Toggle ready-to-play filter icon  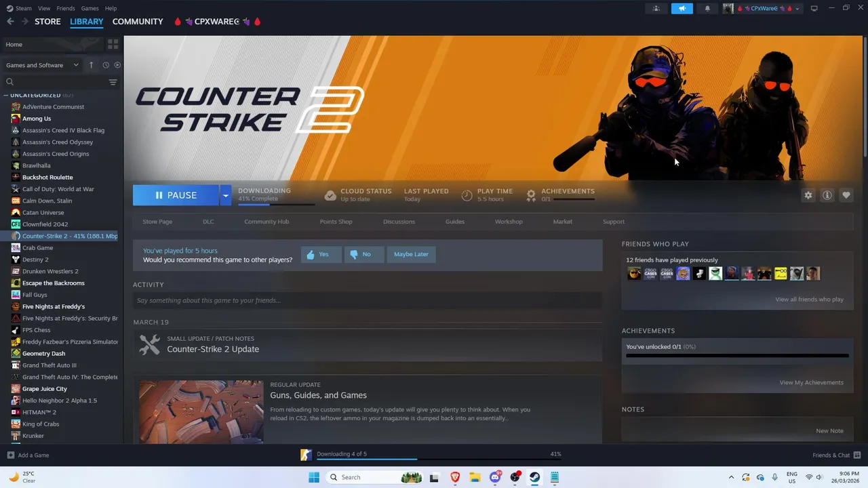[117, 65]
